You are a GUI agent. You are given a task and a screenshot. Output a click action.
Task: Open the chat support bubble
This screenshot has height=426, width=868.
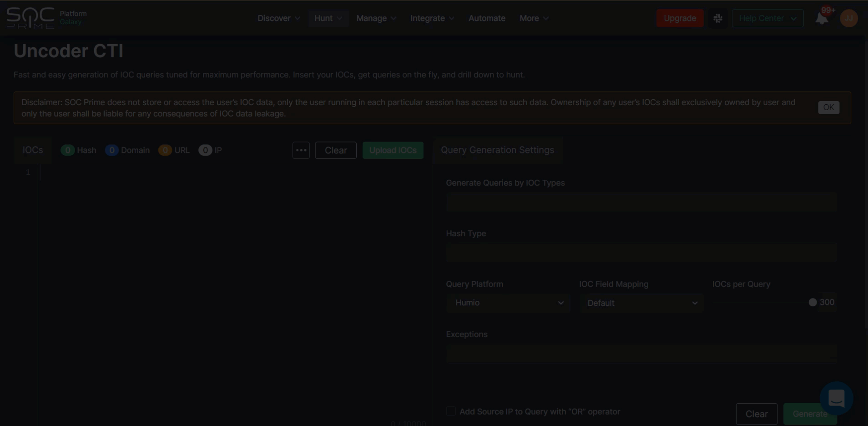pyautogui.click(x=836, y=398)
